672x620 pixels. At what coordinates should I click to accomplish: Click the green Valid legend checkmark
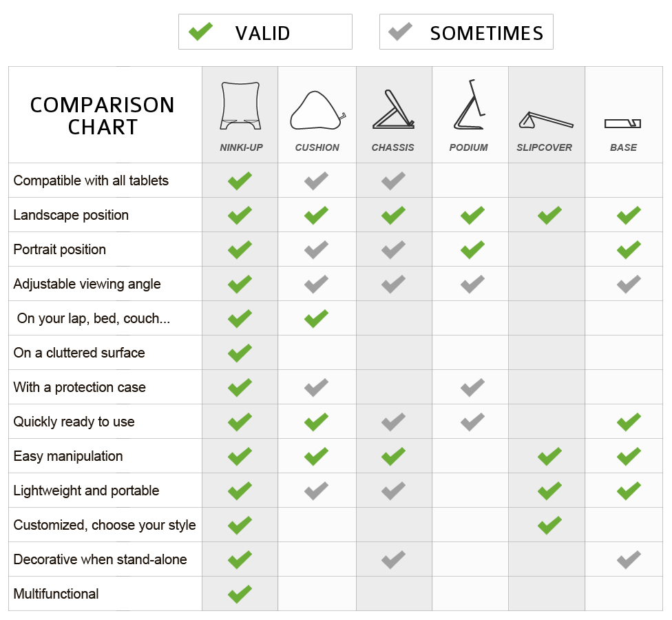coord(200,31)
